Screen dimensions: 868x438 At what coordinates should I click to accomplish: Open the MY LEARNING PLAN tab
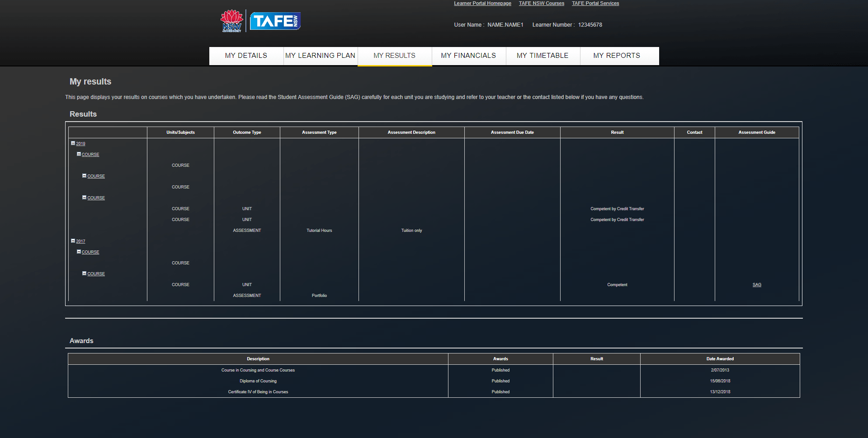pyautogui.click(x=320, y=56)
